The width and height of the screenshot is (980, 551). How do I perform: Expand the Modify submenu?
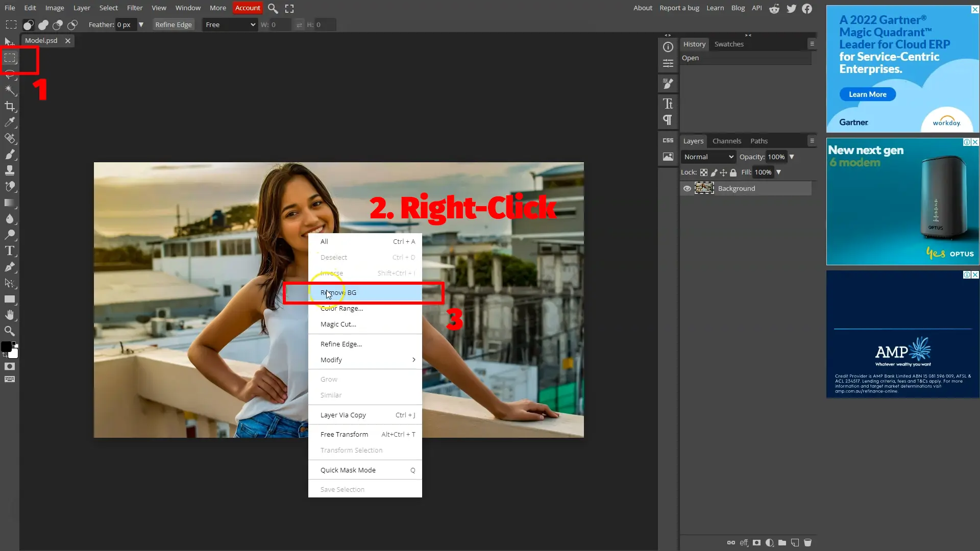click(x=365, y=360)
